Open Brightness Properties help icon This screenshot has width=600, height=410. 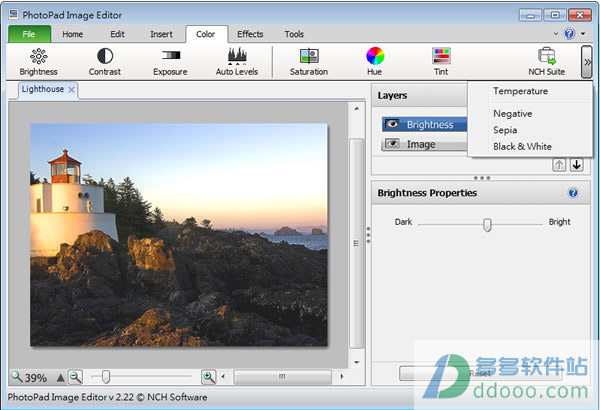(x=573, y=193)
